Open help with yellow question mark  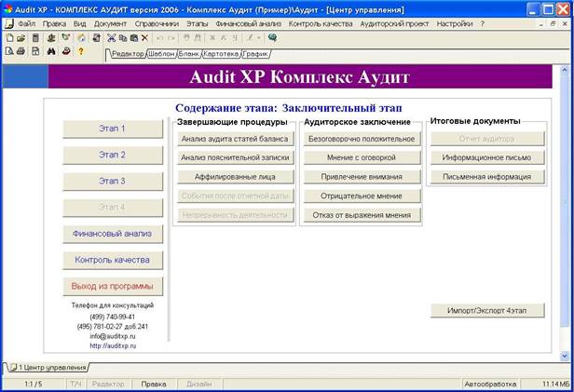coord(81,51)
